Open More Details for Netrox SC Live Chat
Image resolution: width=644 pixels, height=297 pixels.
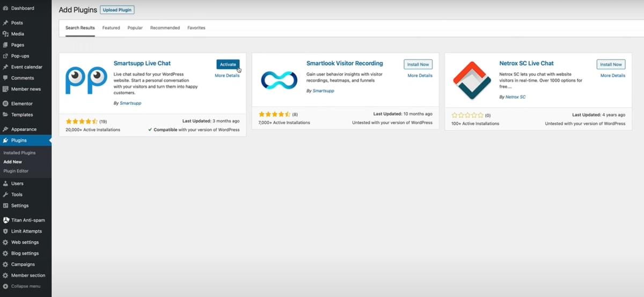click(x=613, y=76)
